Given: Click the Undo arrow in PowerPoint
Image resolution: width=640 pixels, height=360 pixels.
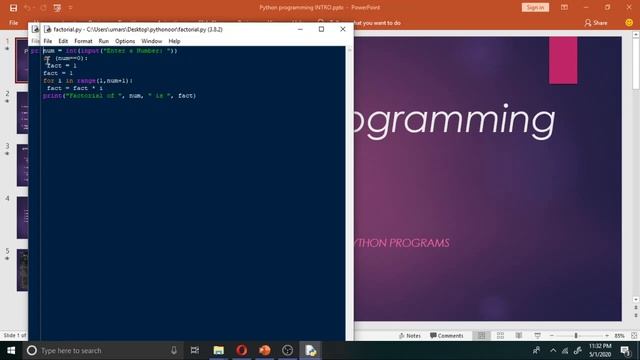Looking at the screenshot, I should 27,8.
